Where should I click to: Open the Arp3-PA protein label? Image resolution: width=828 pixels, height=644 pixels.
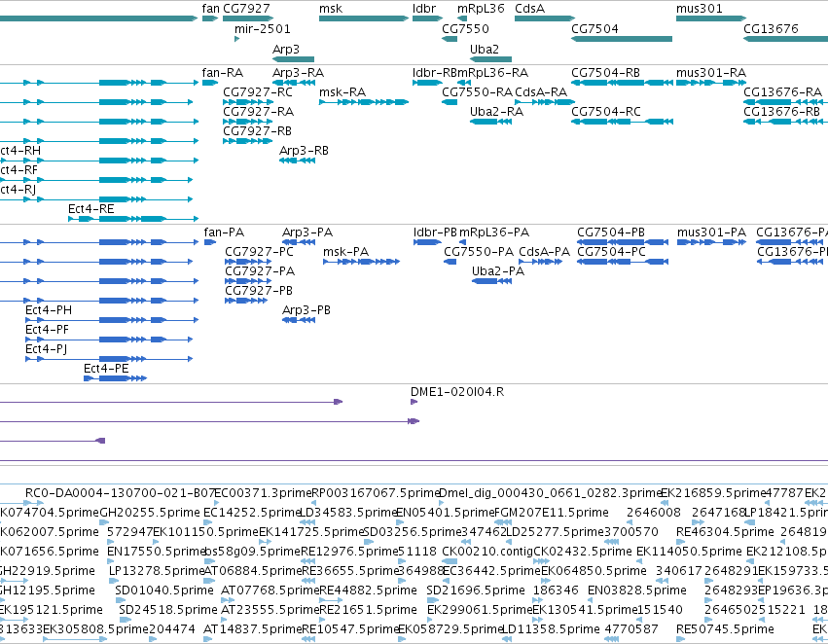tap(307, 233)
